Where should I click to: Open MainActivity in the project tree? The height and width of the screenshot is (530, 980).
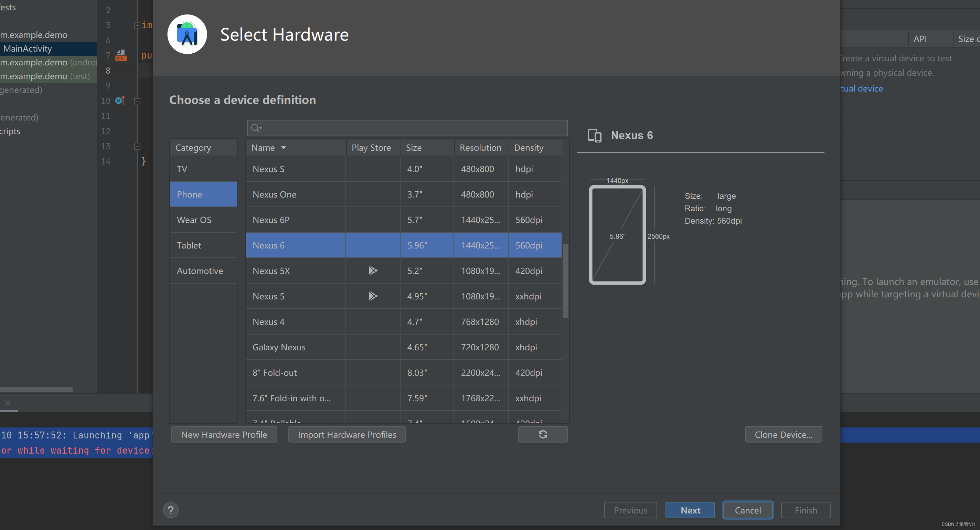coord(28,49)
